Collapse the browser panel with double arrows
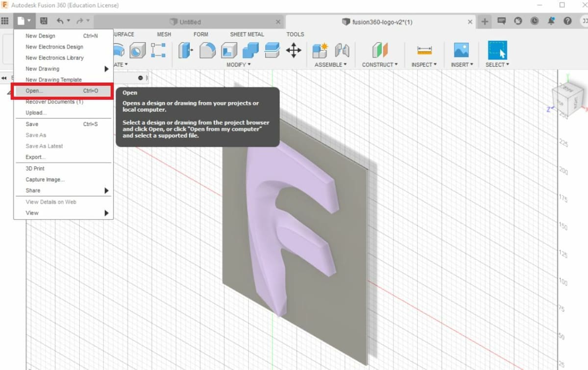This screenshot has width=588, height=370. [5, 78]
